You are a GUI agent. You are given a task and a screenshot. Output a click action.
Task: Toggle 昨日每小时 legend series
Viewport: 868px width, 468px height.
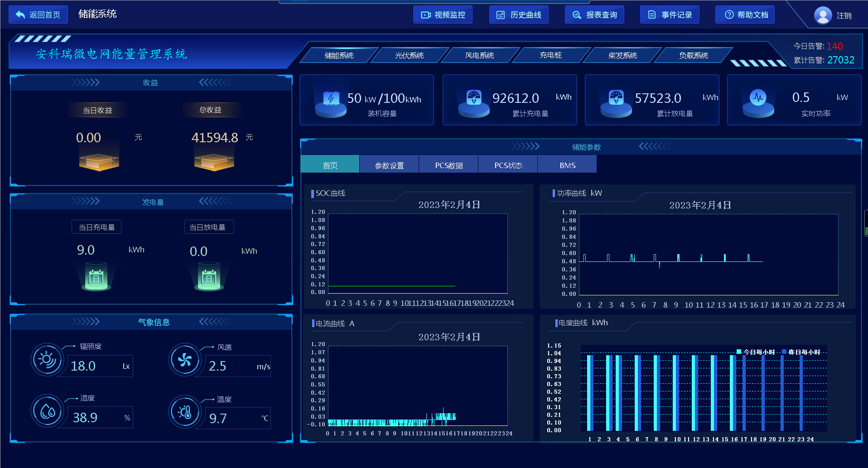click(801, 352)
